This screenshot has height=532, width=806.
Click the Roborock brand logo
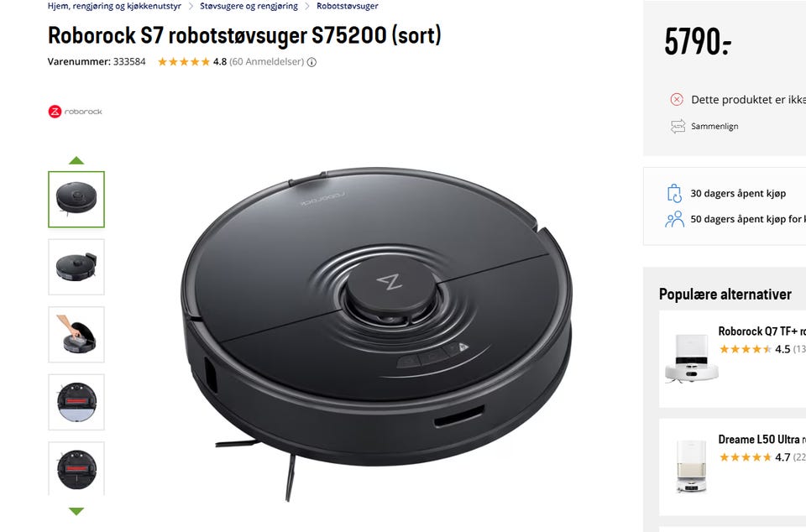[x=75, y=112]
